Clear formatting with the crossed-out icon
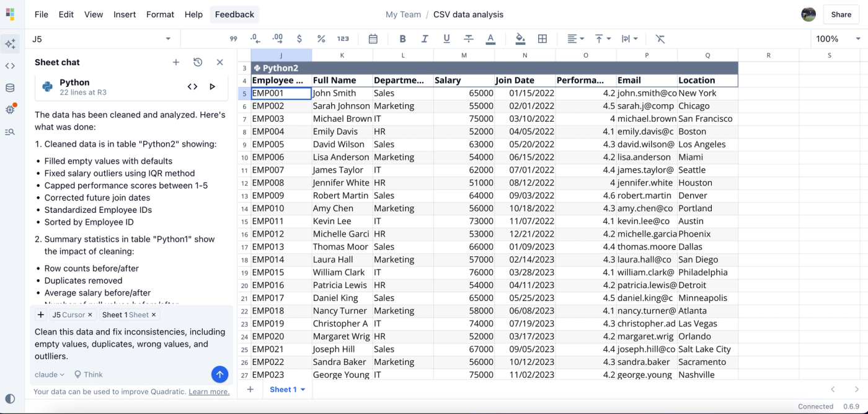Screen dimensions: 868x414 coord(660,38)
